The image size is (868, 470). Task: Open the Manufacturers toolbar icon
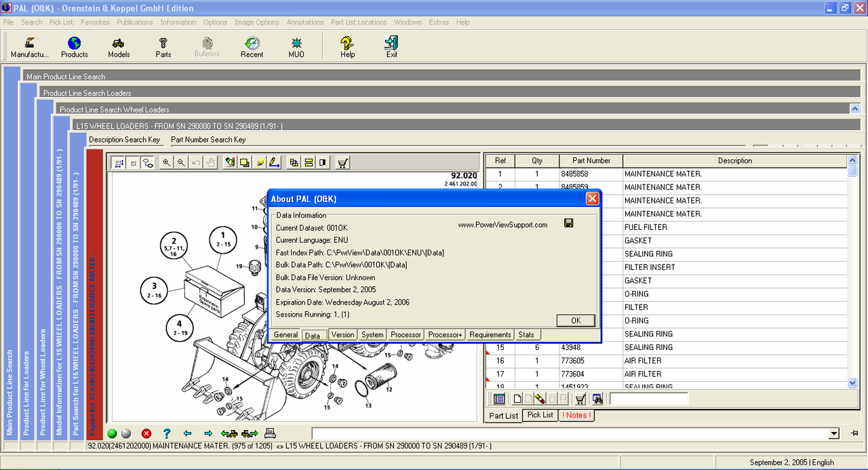[x=30, y=47]
